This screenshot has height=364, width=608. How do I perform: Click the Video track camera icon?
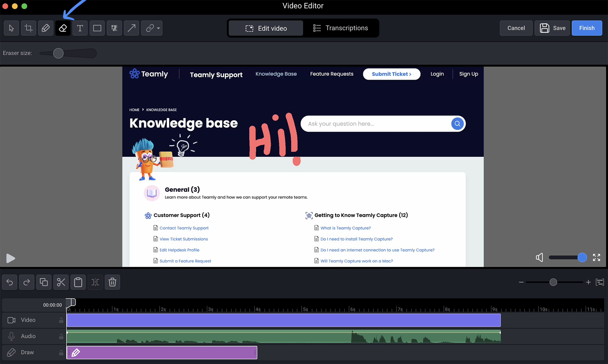tap(11, 320)
